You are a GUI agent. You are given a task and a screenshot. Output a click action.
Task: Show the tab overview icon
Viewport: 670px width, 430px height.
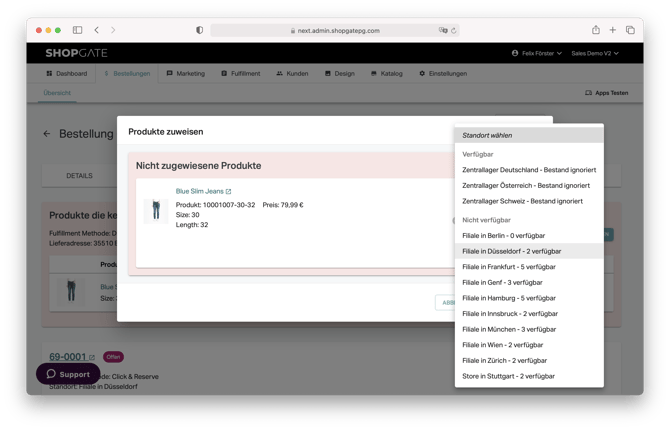630,30
